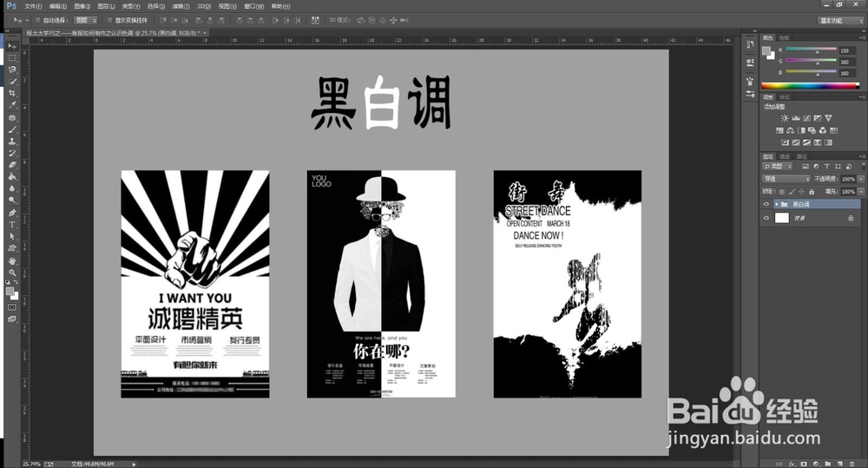Add a Black & White adjustment
The image size is (868, 468).
(801, 130)
